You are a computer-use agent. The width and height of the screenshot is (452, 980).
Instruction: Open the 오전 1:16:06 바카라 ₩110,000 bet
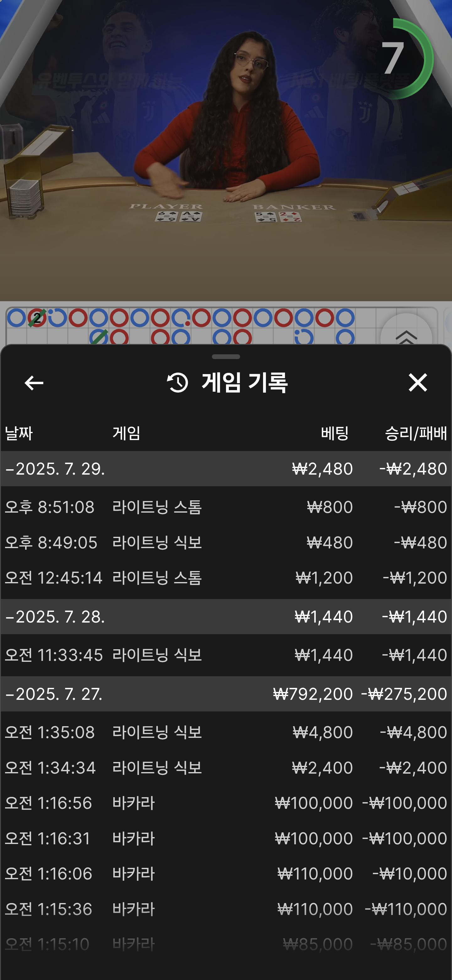226,874
